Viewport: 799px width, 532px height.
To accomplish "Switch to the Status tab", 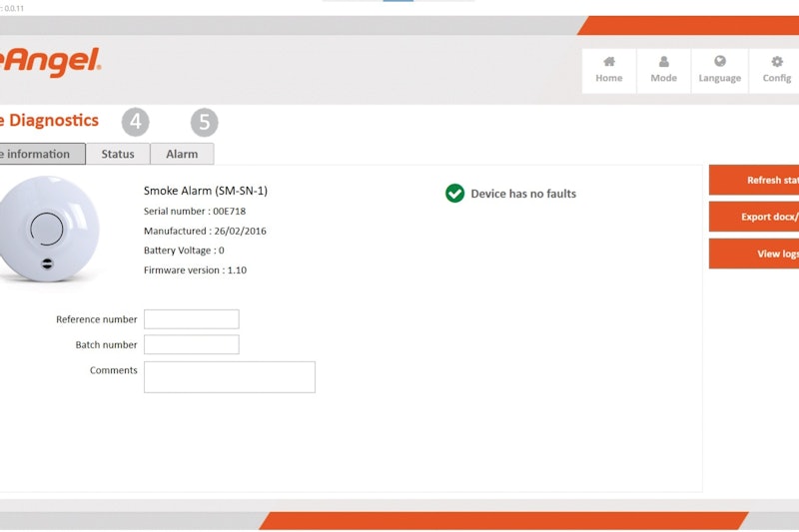I will [x=118, y=154].
